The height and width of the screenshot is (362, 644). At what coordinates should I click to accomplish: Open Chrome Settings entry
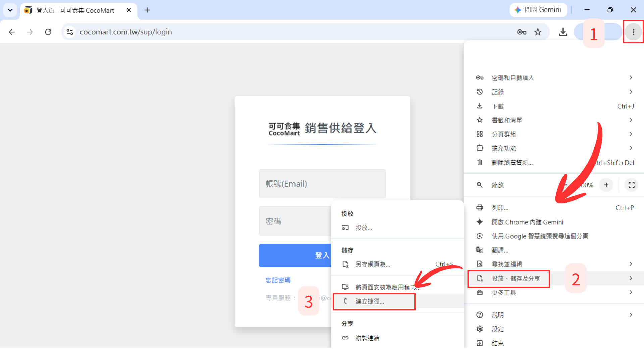(553, 329)
